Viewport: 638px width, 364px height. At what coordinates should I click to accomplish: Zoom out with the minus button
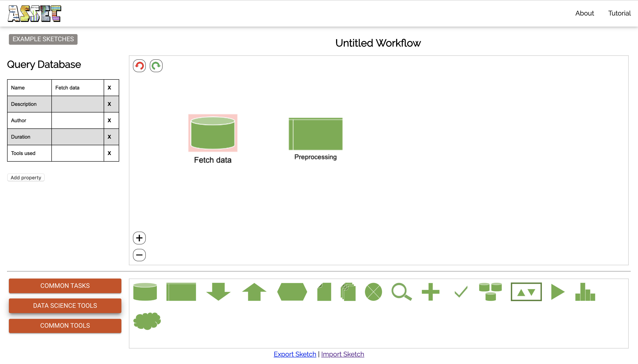(x=139, y=255)
